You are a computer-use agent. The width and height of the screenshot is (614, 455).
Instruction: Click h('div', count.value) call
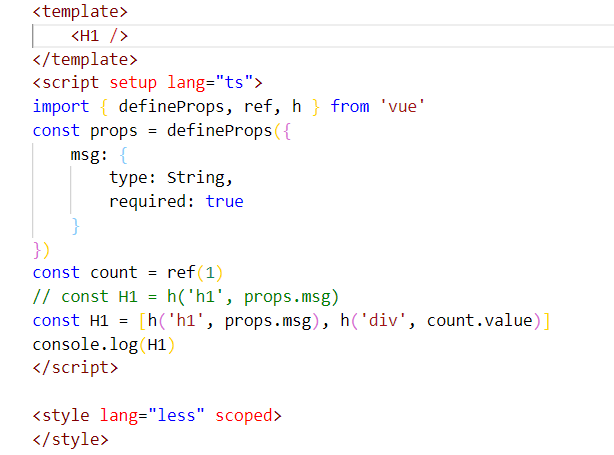click(441, 321)
